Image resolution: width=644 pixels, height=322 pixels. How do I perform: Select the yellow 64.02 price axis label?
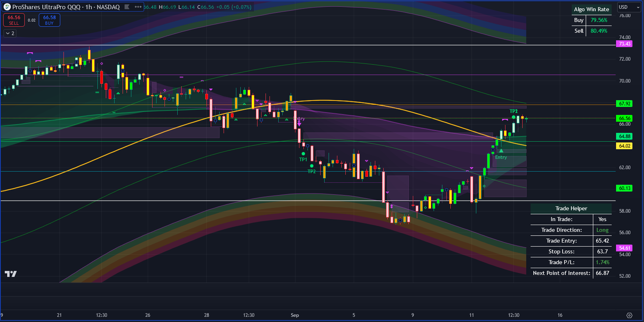click(x=624, y=146)
